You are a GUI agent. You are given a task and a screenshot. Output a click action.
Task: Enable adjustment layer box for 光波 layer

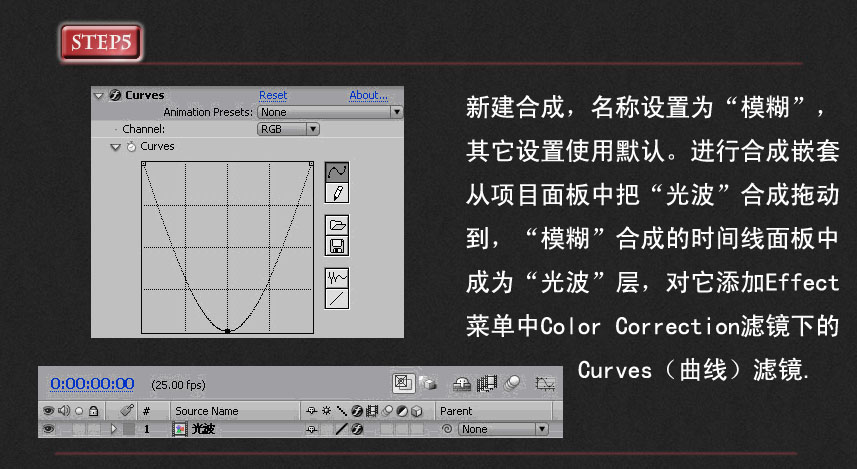point(402,429)
